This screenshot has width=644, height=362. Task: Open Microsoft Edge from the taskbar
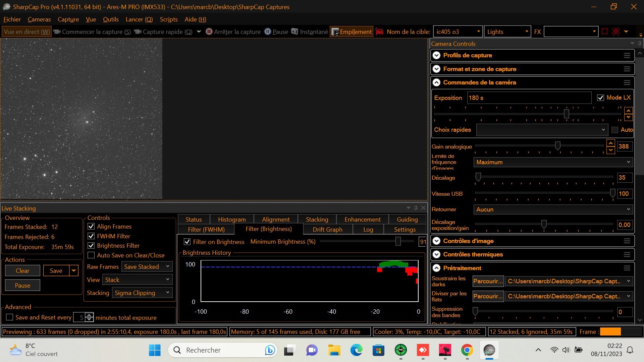(356, 350)
